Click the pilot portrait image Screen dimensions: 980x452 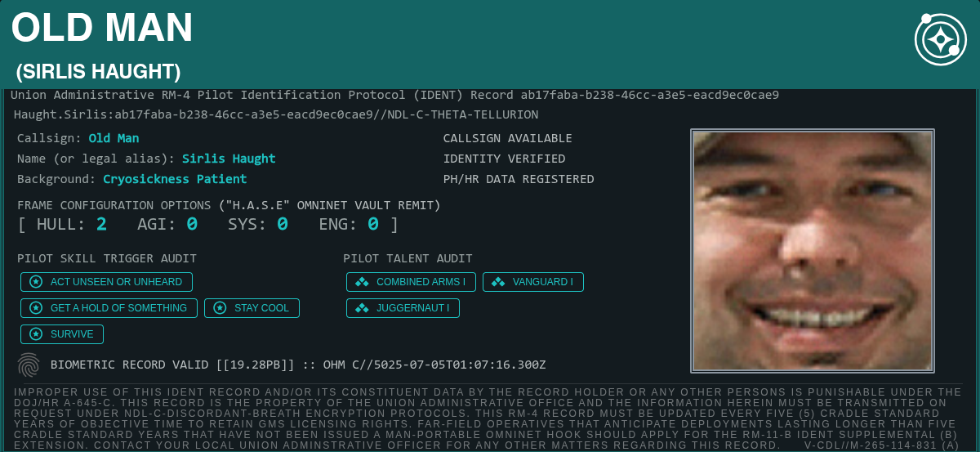coord(812,250)
